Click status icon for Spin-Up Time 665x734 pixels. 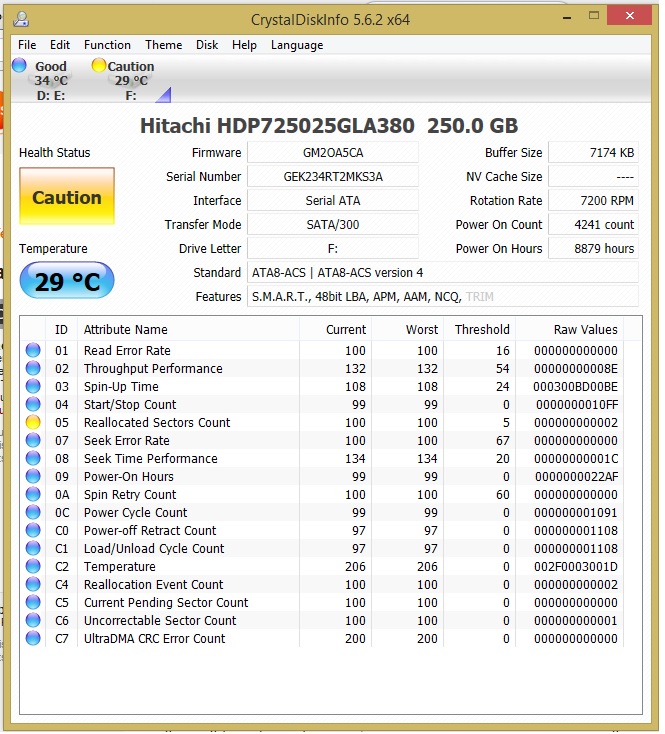pyautogui.click(x=33, y=387)
